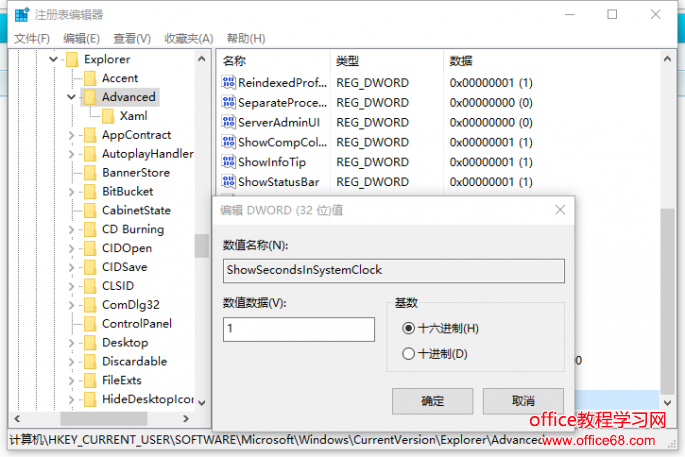The width and height of the screenshot is (685, 457).
Task: Click the Registry Editor app icon in title bar
Action: click(x=21, y=14)
